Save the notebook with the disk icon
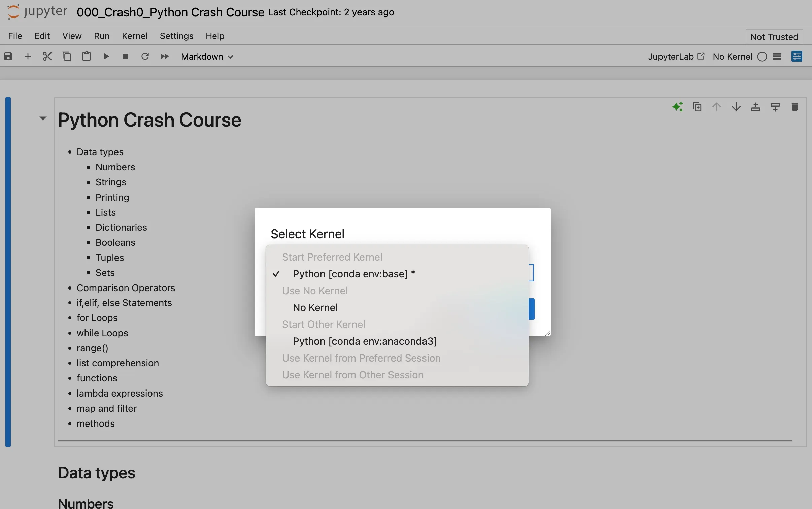Screen dimensions: 812x509 (x=8, y=56)
